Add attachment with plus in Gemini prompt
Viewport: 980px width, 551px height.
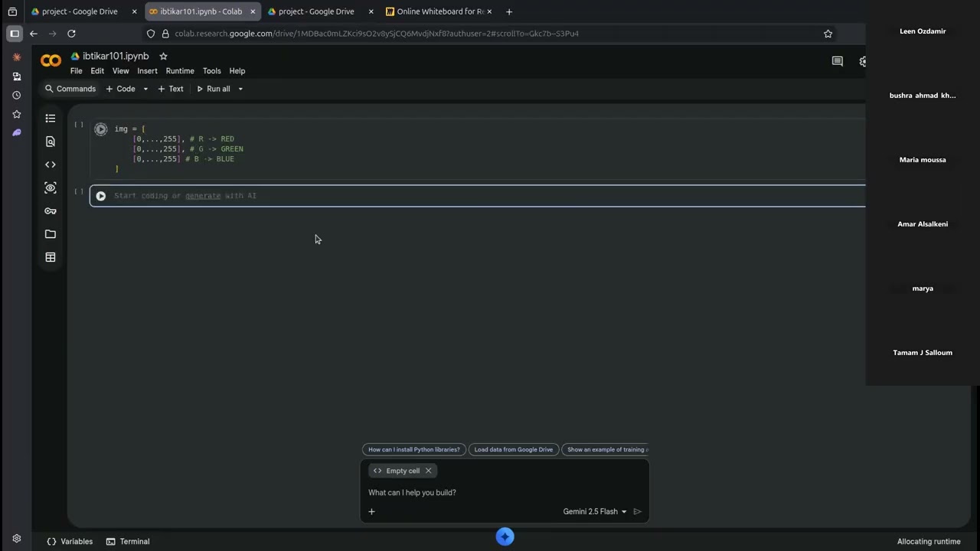(x=371, y=511)
